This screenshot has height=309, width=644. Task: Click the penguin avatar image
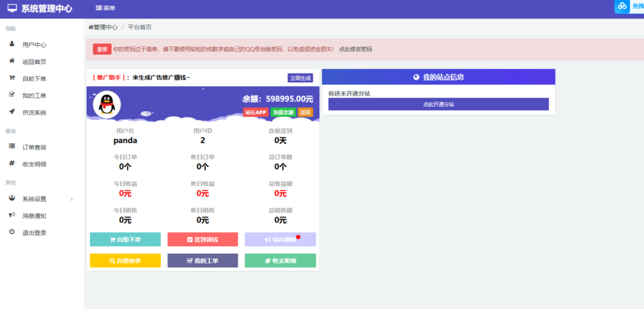coord(107,104)
